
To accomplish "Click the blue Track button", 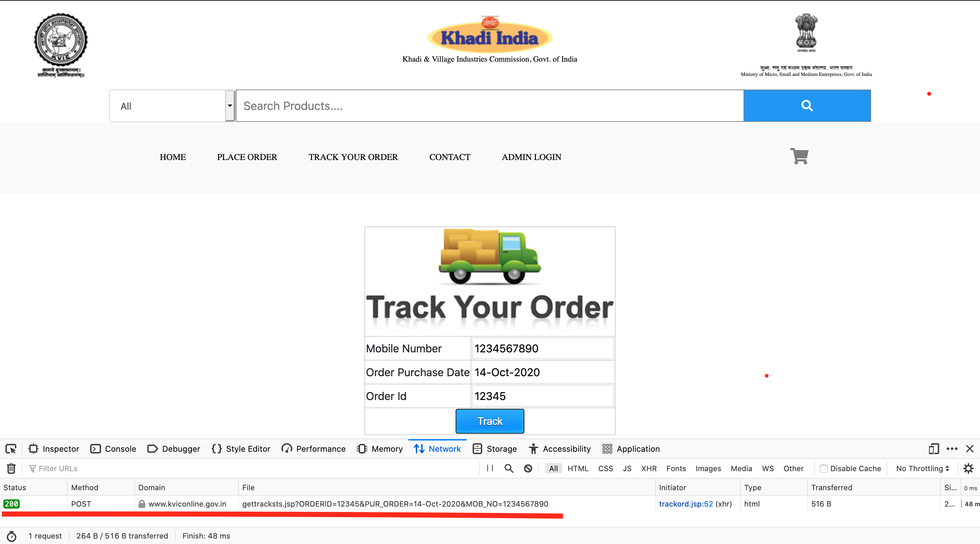I will 490,421.
